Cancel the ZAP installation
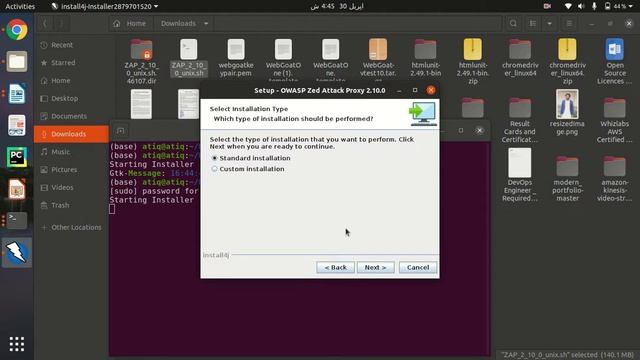This screenshot has width=640, height=360. point(418,267)
